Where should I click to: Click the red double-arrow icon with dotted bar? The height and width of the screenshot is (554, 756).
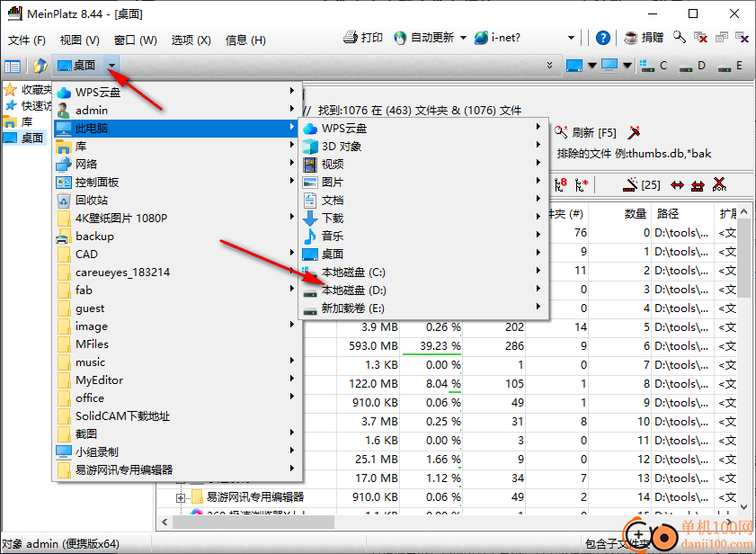tap(698, 185)
